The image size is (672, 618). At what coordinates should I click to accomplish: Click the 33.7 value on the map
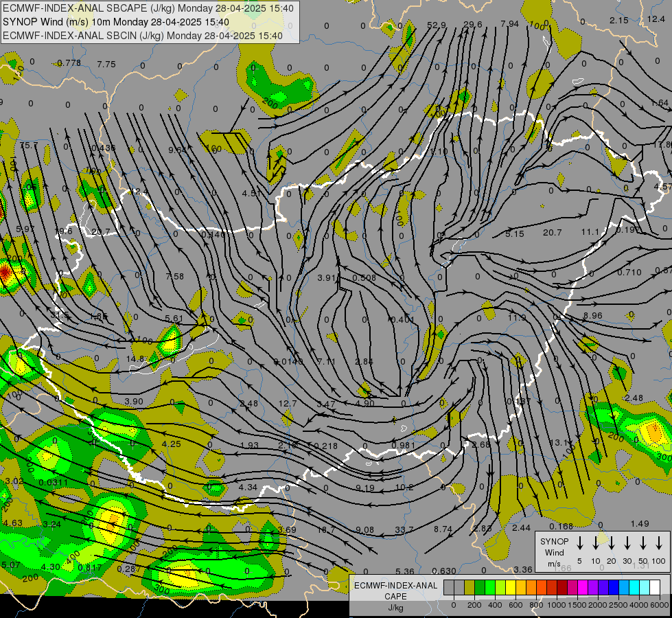click(404, 530)
